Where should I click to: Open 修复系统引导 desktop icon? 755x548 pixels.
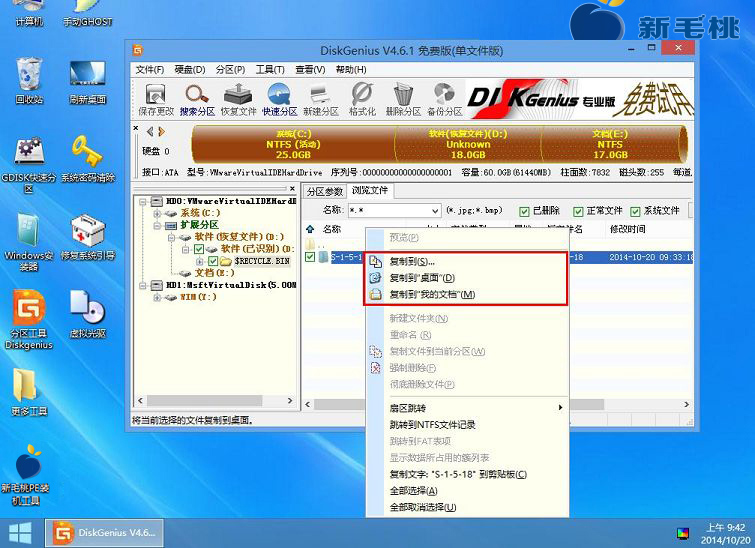[87, 237]
